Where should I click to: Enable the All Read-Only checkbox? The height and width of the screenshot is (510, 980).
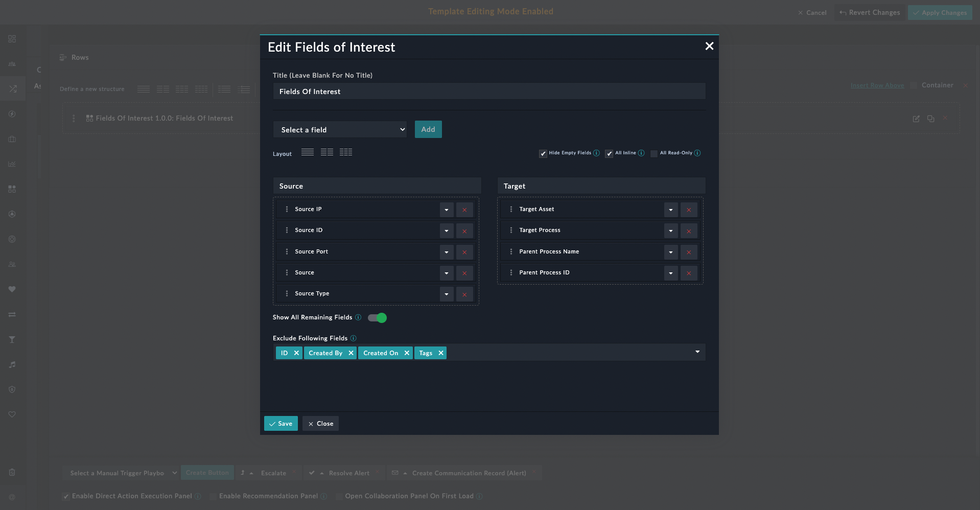point(654,154)
